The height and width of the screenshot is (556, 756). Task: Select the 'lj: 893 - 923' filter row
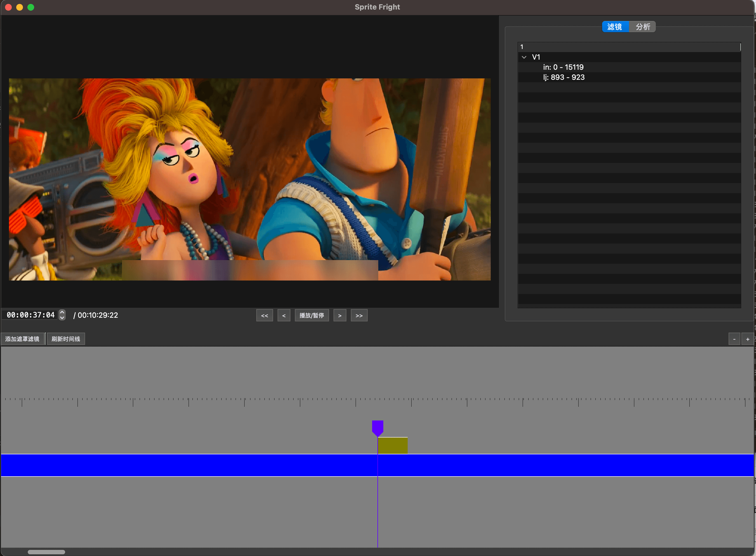pyautogui.click(x=629, y=78)
